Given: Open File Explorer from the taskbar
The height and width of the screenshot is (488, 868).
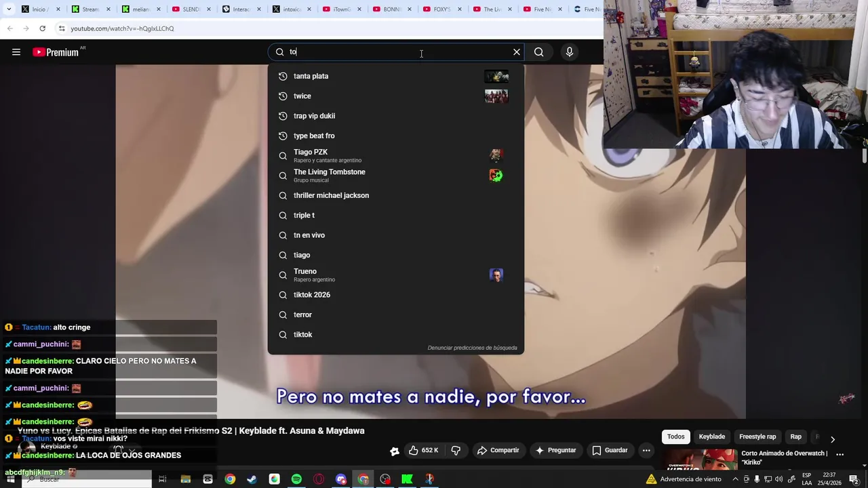Looking at the screenshot, I should [185, 479].
